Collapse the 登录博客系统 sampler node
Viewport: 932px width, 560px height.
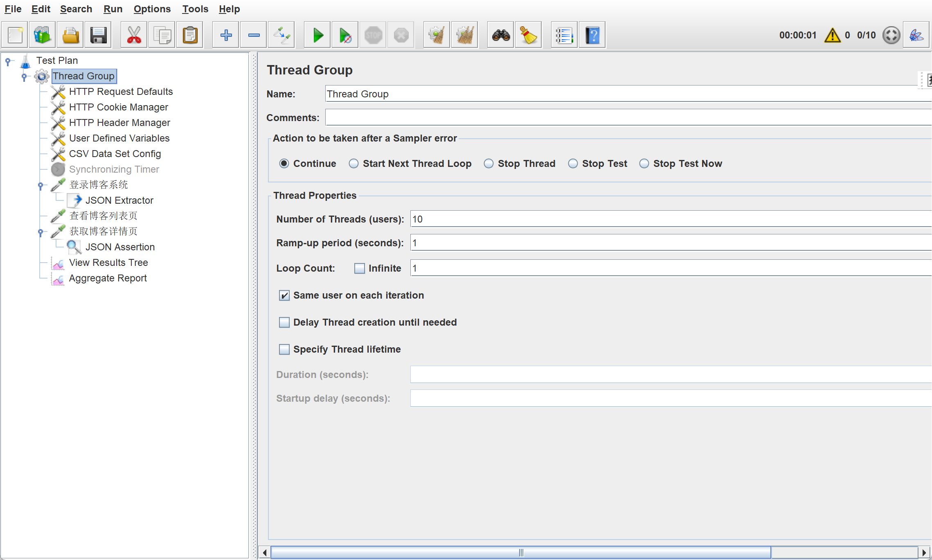pos(41,185)
